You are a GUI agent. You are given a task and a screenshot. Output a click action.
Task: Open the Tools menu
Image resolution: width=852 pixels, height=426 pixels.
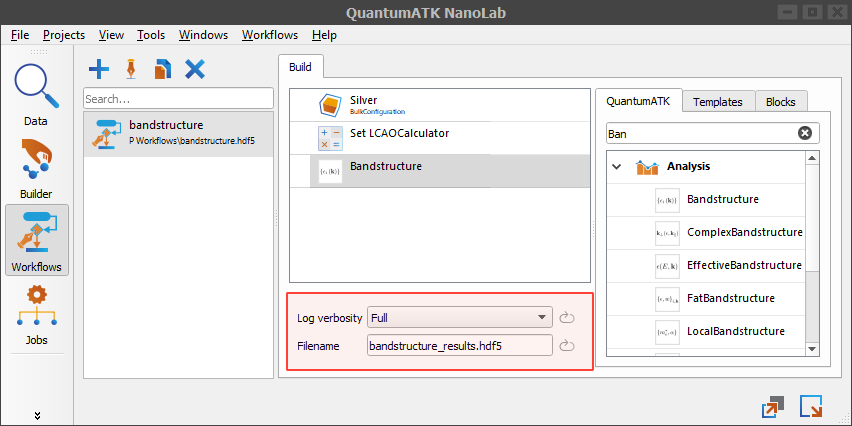pos(151,35)
